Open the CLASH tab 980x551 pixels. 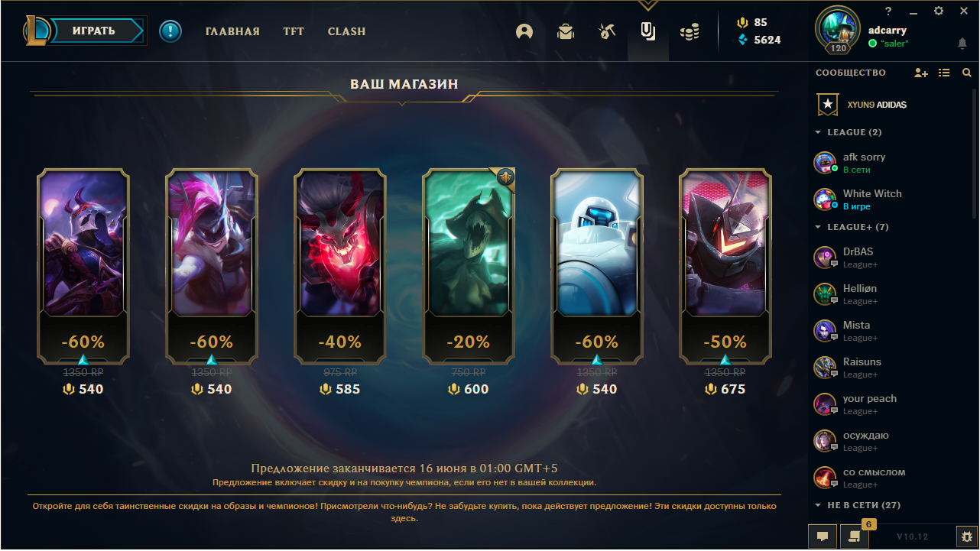click(x=346, y=31)
